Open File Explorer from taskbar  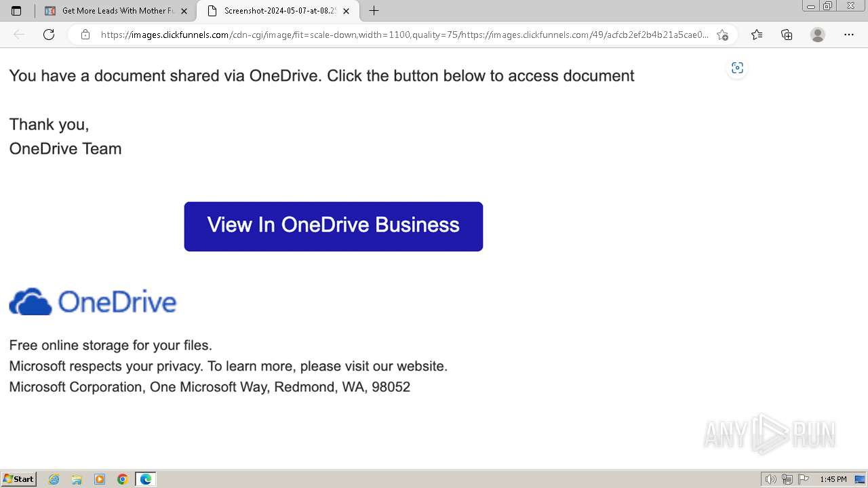77,479
